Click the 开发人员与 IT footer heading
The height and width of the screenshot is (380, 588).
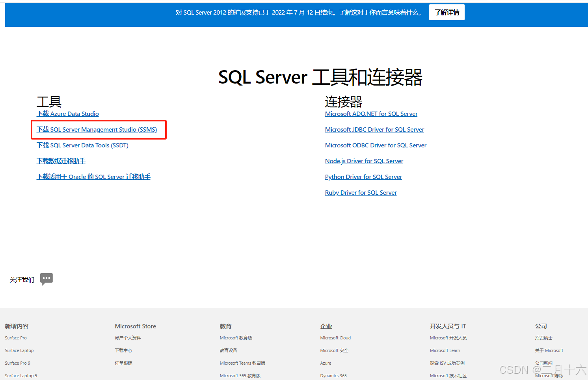pyautogui.click(x=448, y=326)
